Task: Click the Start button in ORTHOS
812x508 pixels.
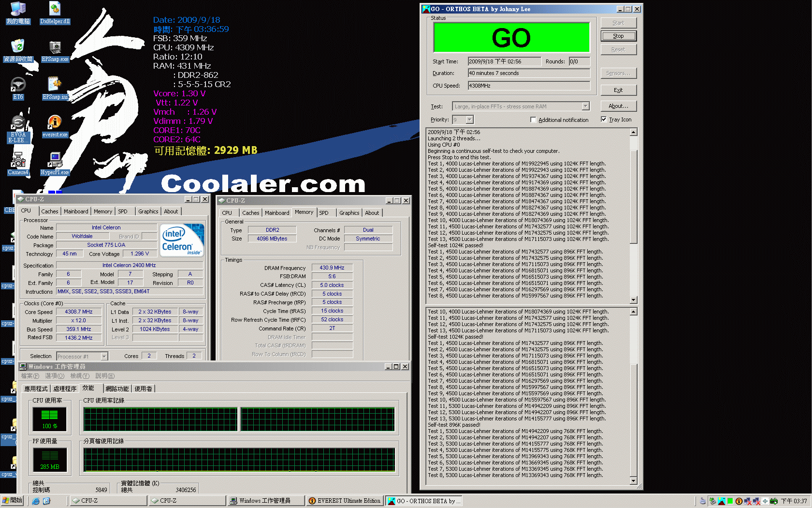Action: [618, 23]
